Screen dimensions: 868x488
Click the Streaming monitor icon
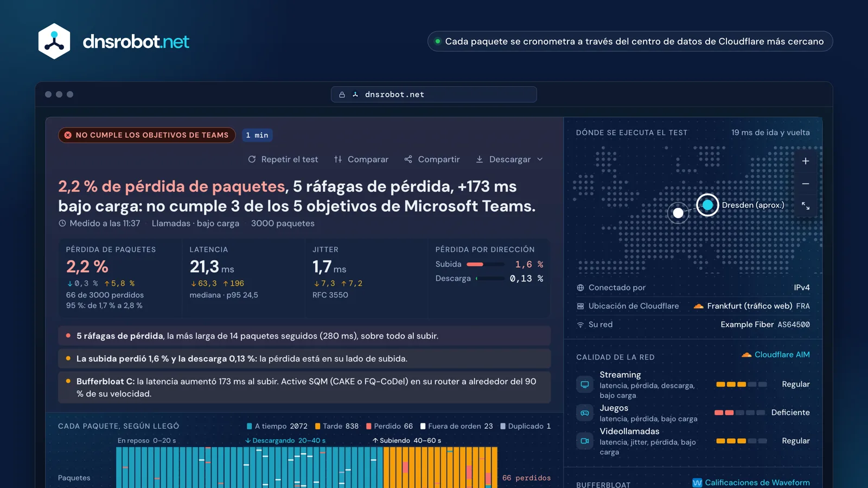click(x=585, y=384)
